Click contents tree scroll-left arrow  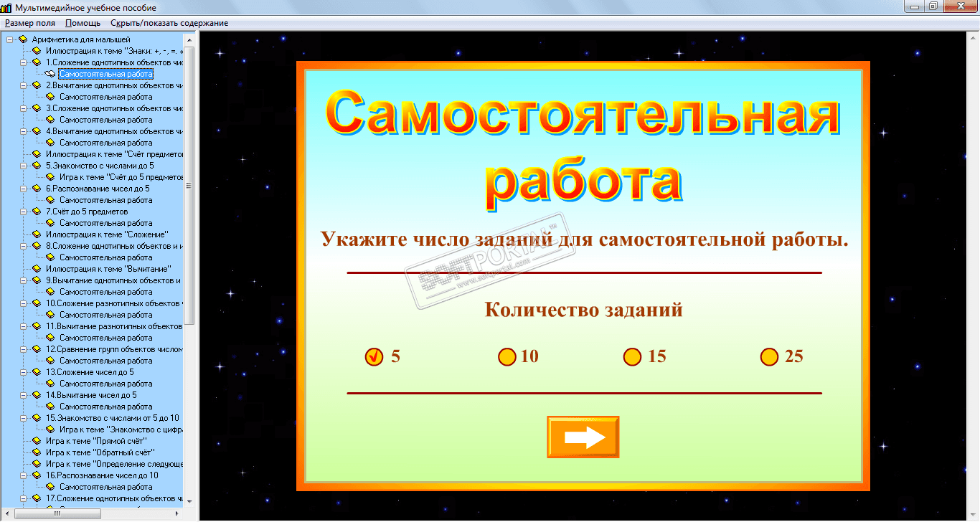(9, 514)
